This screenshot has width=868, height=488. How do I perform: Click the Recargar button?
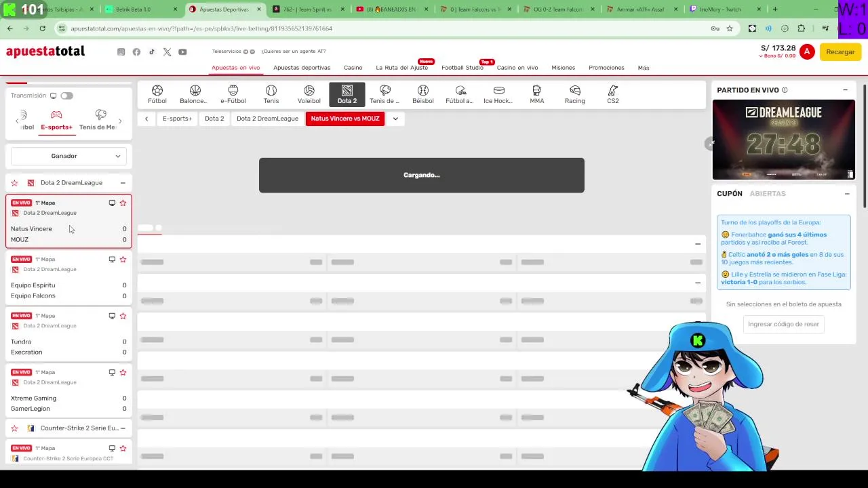pyautogui.click(x=840, y=52)
